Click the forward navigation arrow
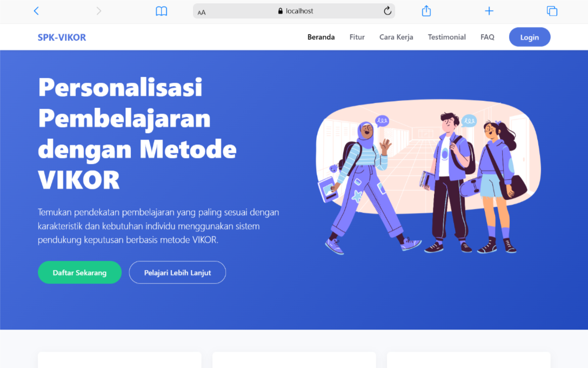Image resolution: width=588 pixels, height=368 pixels. tap(98, 11)
